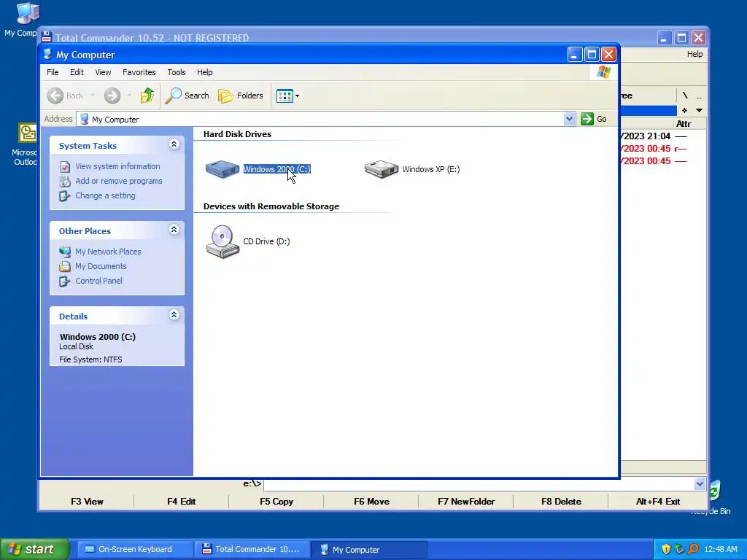This screenshot has width=747, height=560.
Task: Click Total Commander F3 View button
Action: pyautogui.click(x=87, y=502)
